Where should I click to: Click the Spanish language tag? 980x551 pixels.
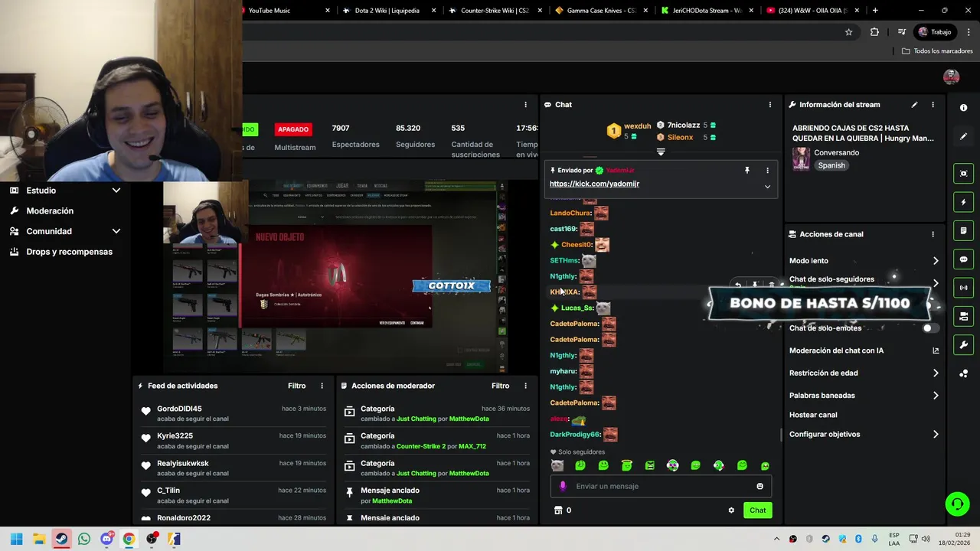point(831,165)
